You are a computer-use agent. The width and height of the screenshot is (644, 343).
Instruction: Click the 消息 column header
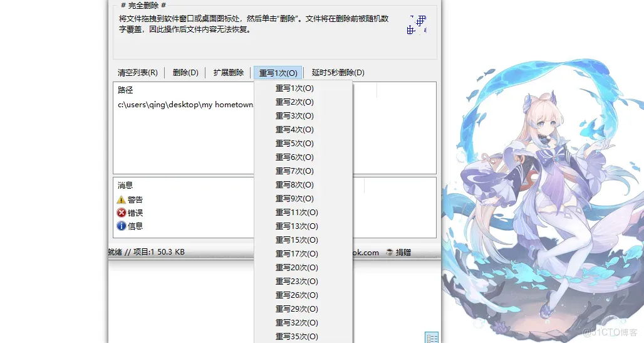[125, 186]
